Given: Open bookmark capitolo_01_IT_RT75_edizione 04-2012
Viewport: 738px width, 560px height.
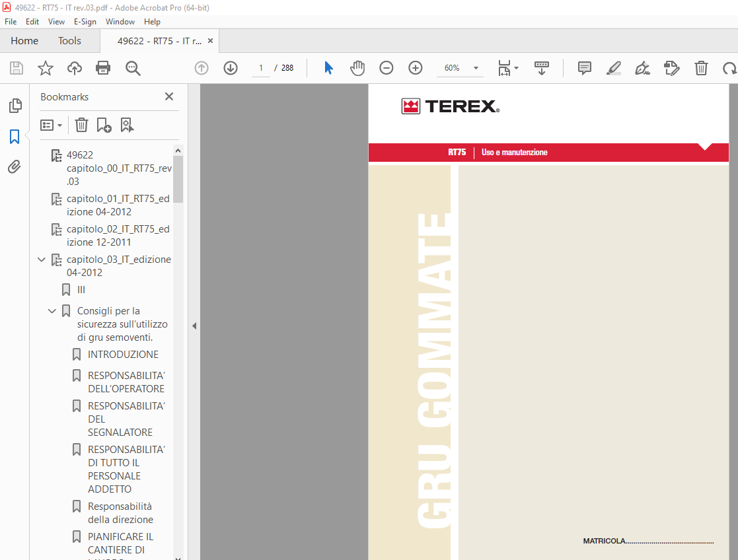Looking at the screenshot, I should tap(118, 205).
